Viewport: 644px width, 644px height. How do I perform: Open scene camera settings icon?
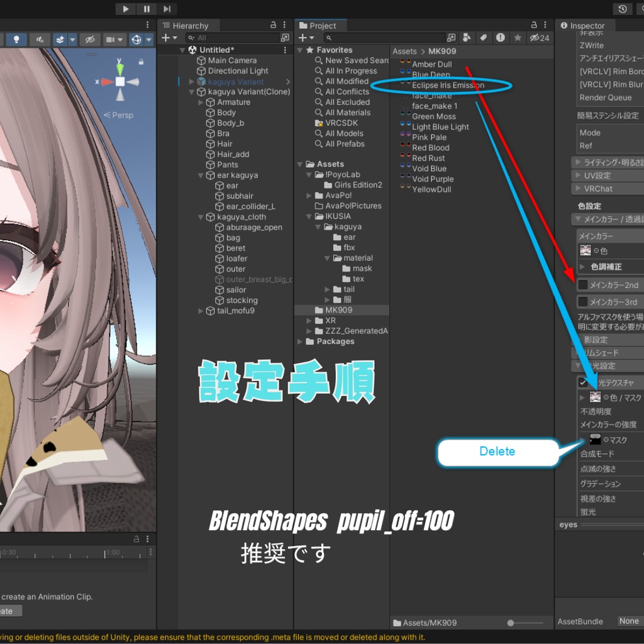[111, 40]
